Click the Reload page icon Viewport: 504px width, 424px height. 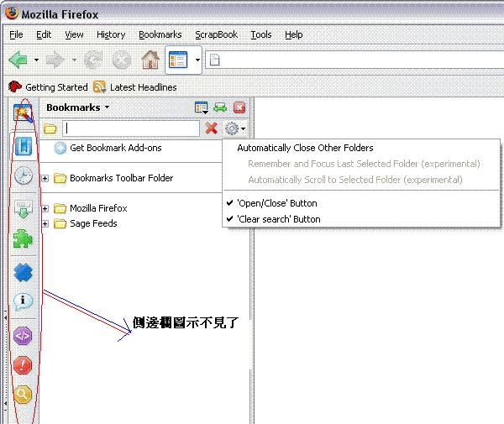pyautogui.click(x=93, y=60)
